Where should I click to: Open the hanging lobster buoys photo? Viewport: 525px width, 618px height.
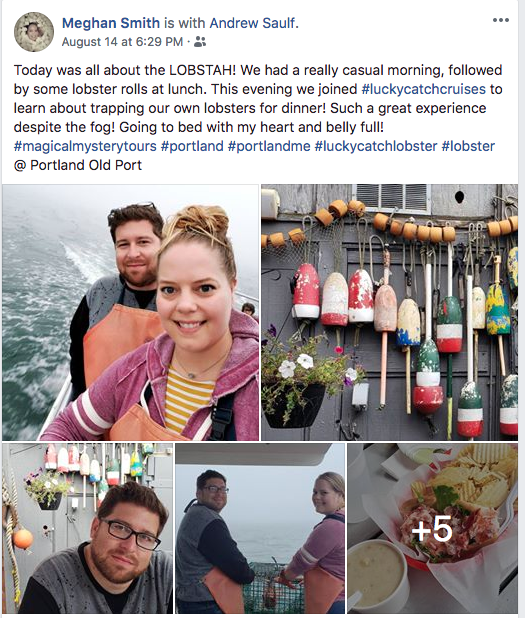tap(390, 313)
